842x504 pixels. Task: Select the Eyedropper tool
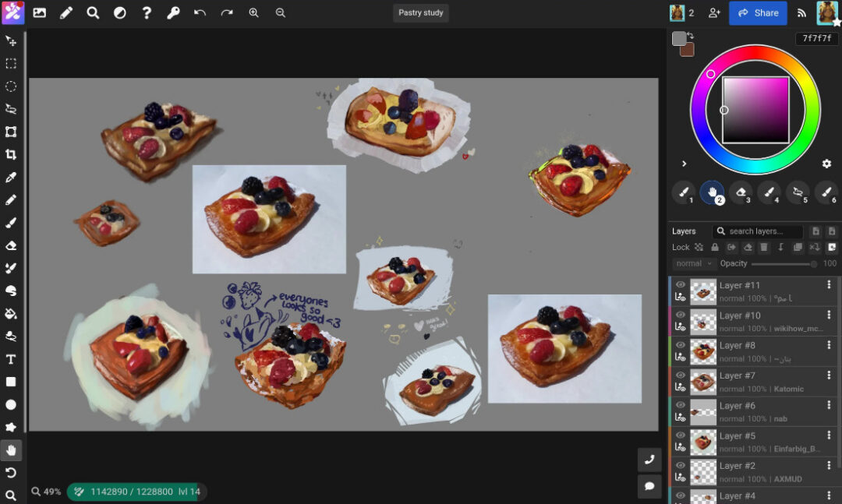tap(11, 177)
